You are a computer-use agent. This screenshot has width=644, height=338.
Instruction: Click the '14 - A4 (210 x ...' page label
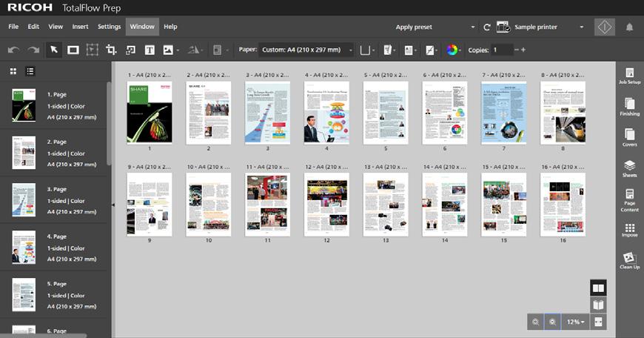(445, 167)
